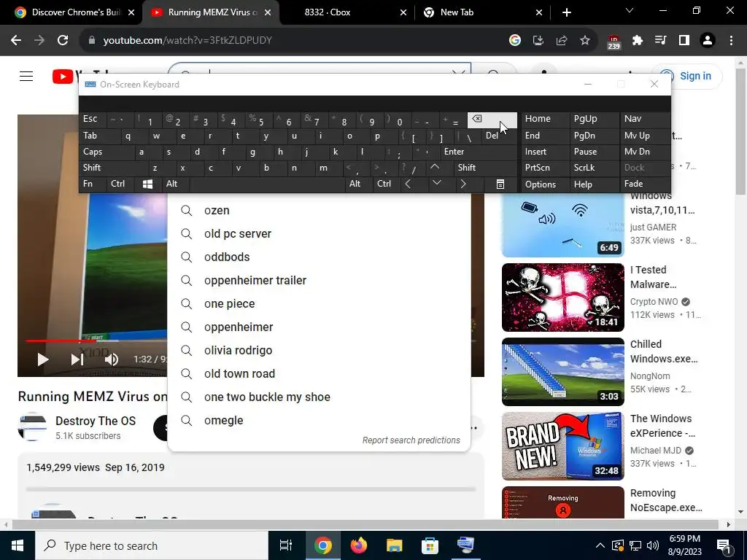
Task: Mute the video with the speaker icon
Action: (x=112, y=359)
